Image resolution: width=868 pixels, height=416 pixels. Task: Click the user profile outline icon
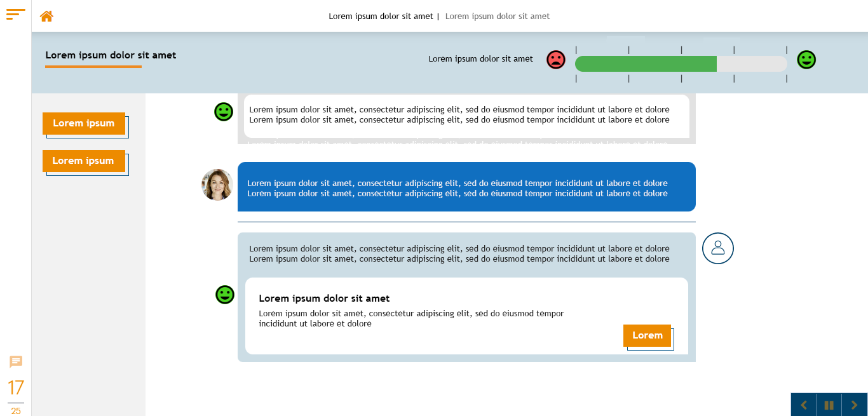pos(718,248)
